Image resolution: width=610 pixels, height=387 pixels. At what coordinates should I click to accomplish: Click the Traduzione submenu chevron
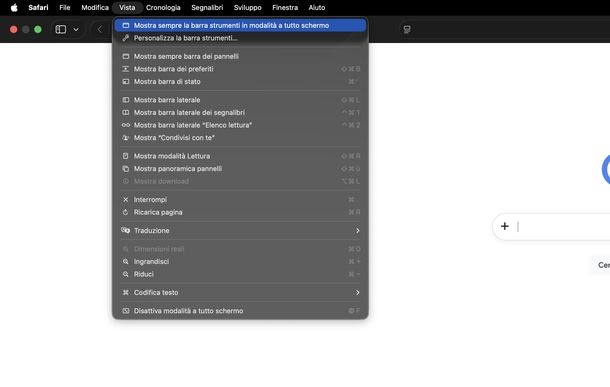coord(358,231)
